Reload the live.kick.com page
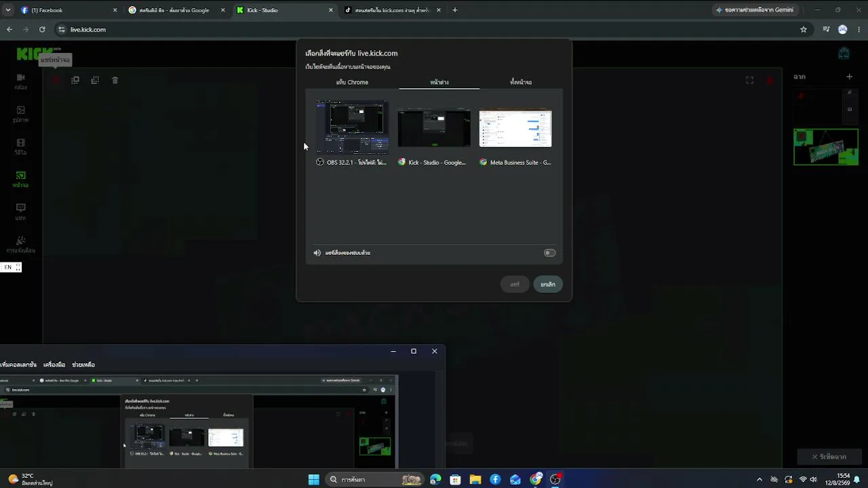The image size is (868, 488). tap(42, 30)
